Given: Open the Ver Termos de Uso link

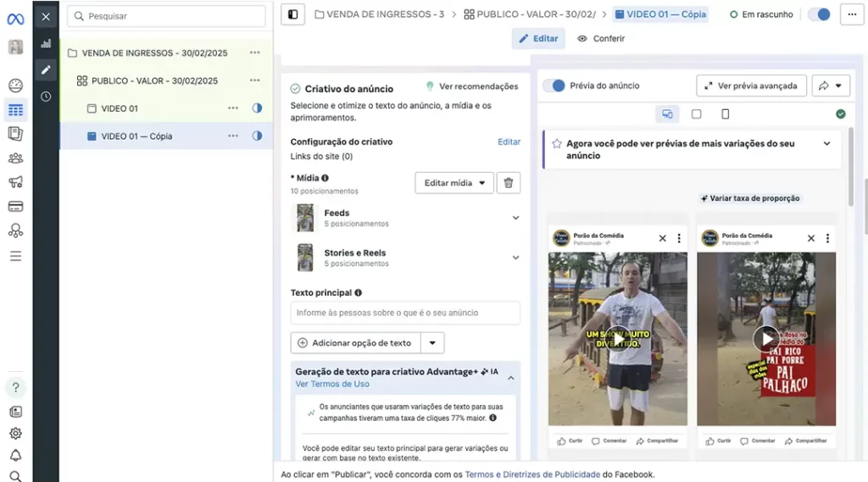Looking at the screenshot, I should pos(332,384).
